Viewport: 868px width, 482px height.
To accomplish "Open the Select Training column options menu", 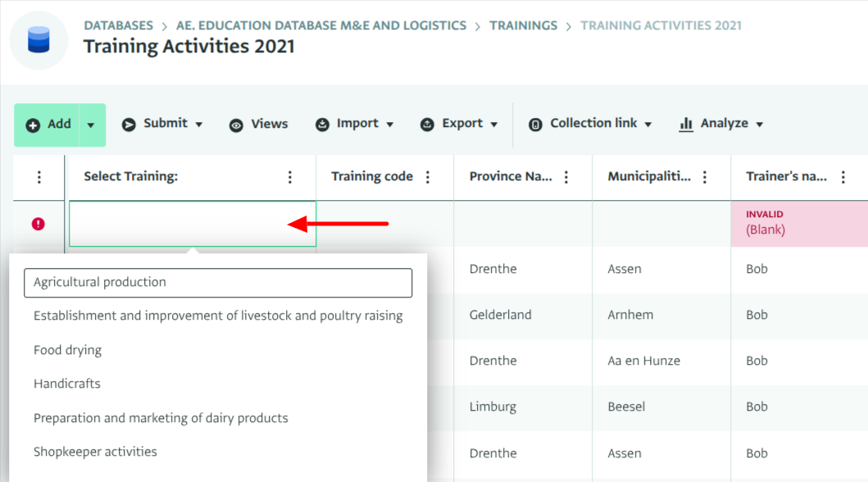I will [289, 177].
